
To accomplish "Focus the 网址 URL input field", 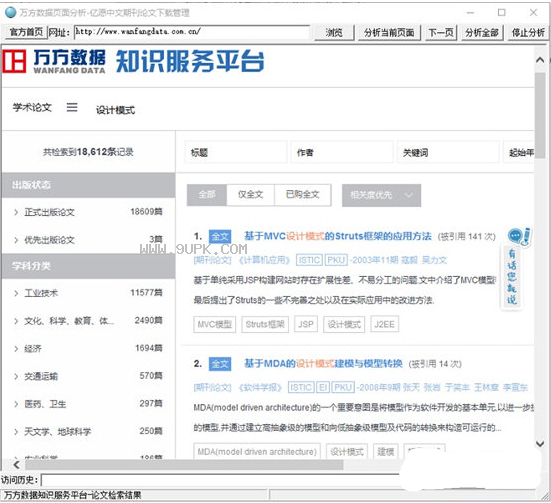I will pyautogui.click(x=192, y=32).
